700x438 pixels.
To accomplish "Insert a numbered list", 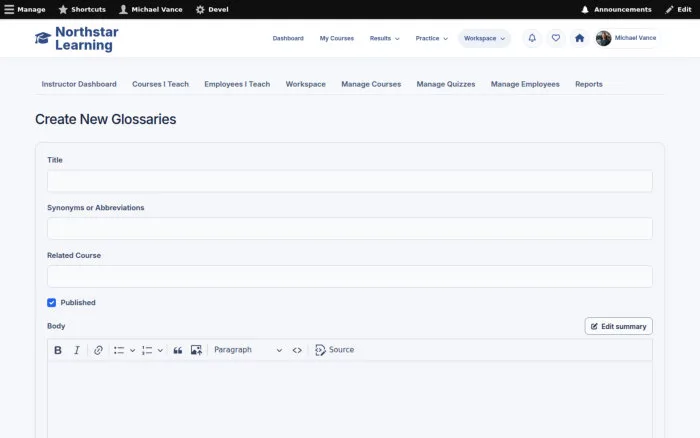I will coord(147,350).
